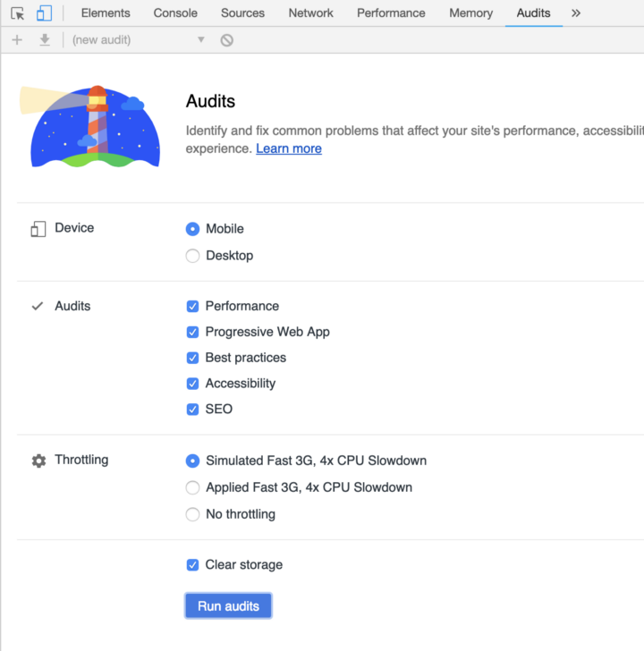This screenshot has height=651, width=644.
Task: Select the Desktop device radio button
Action: (192, 256)
